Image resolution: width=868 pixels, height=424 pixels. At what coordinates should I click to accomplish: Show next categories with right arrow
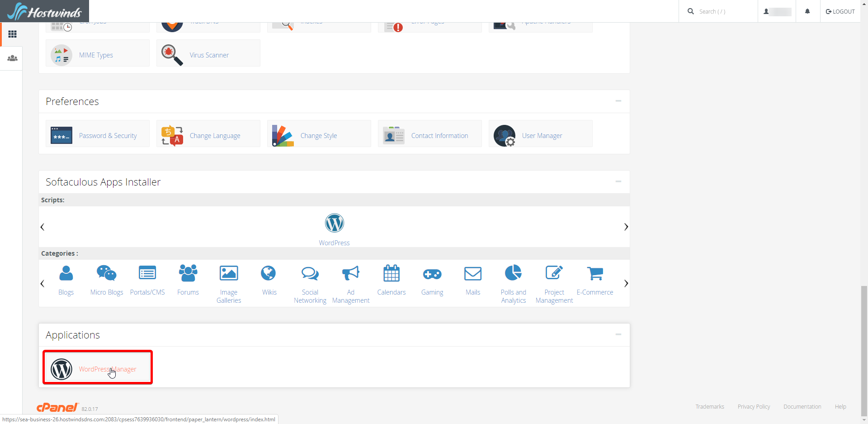pos(626,283)
